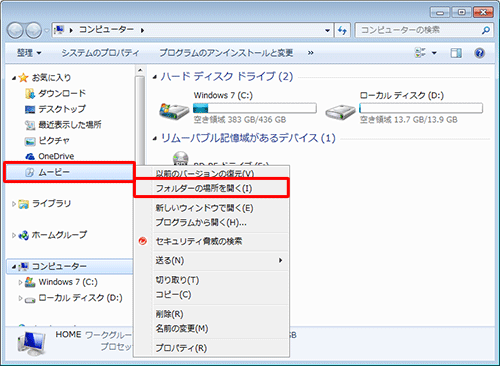Viewport: 500px width, 366px height.
Task: Click the Recent Places icon in favorites
Action: (x=30, y=125)
